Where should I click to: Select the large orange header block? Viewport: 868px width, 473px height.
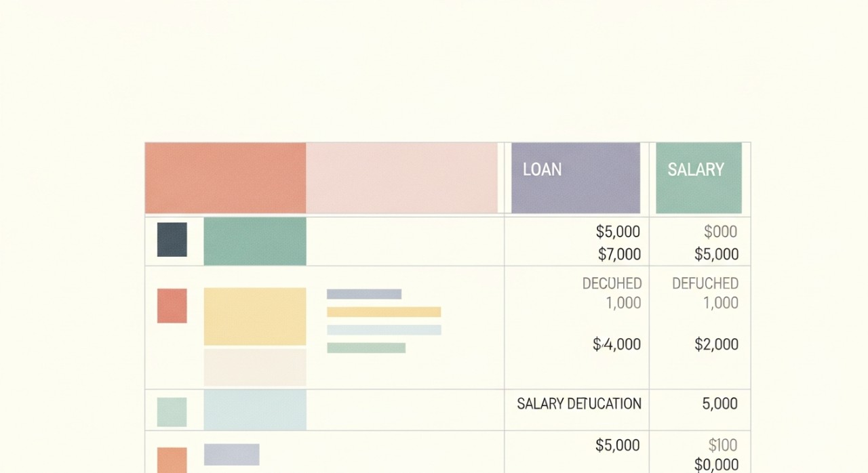[225, 178]
